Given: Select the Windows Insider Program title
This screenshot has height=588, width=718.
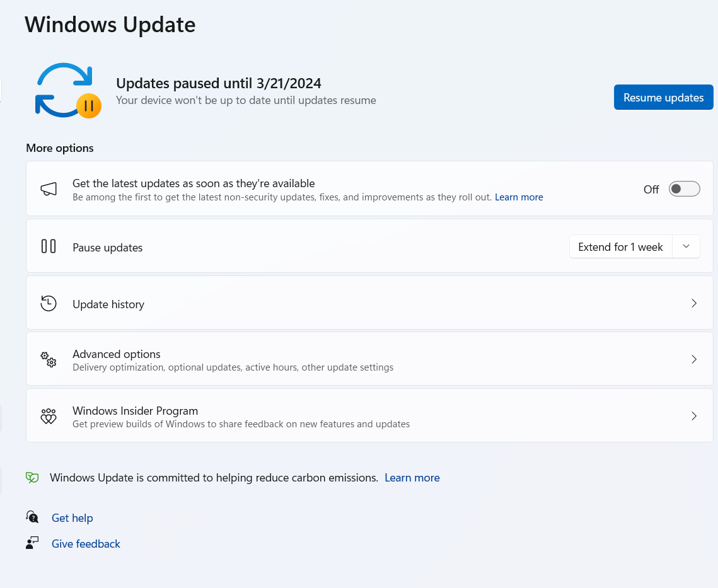Looking at the screenshot, I should pos(135,411).
